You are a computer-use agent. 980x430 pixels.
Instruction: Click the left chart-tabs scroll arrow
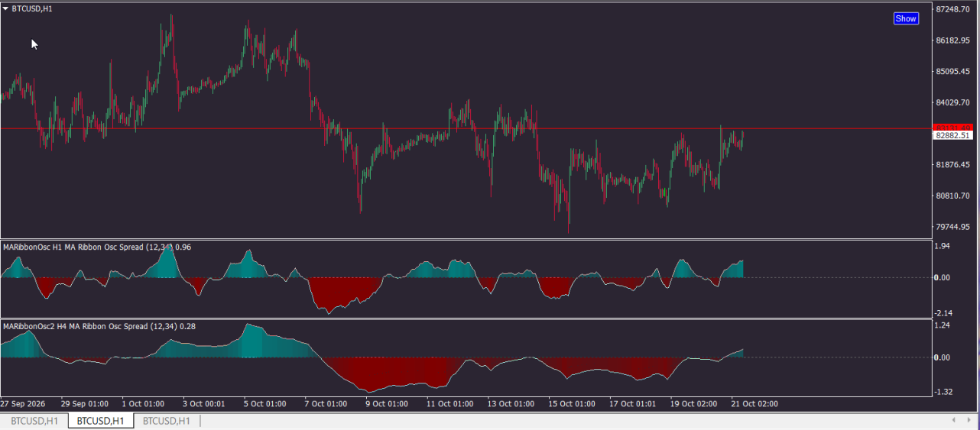point(954,420)
